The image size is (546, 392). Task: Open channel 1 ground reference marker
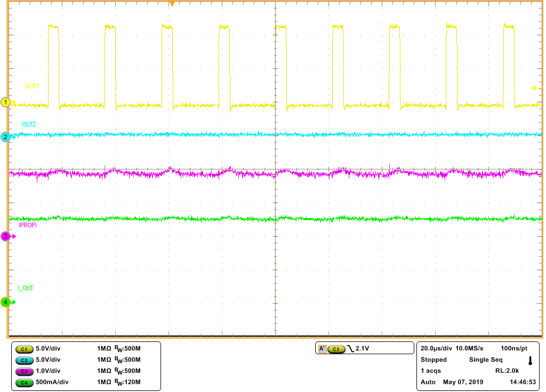4,101
